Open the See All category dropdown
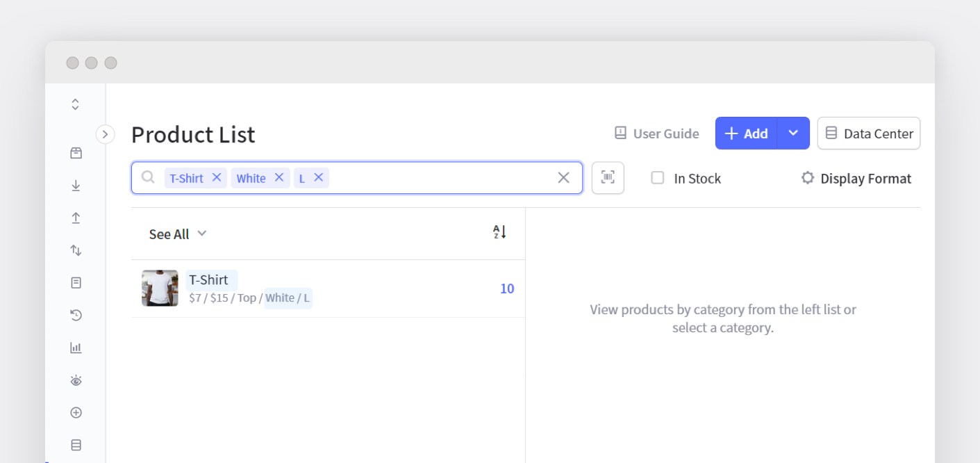The height and width of the screenshot is (463, 980). pos(176,234)
